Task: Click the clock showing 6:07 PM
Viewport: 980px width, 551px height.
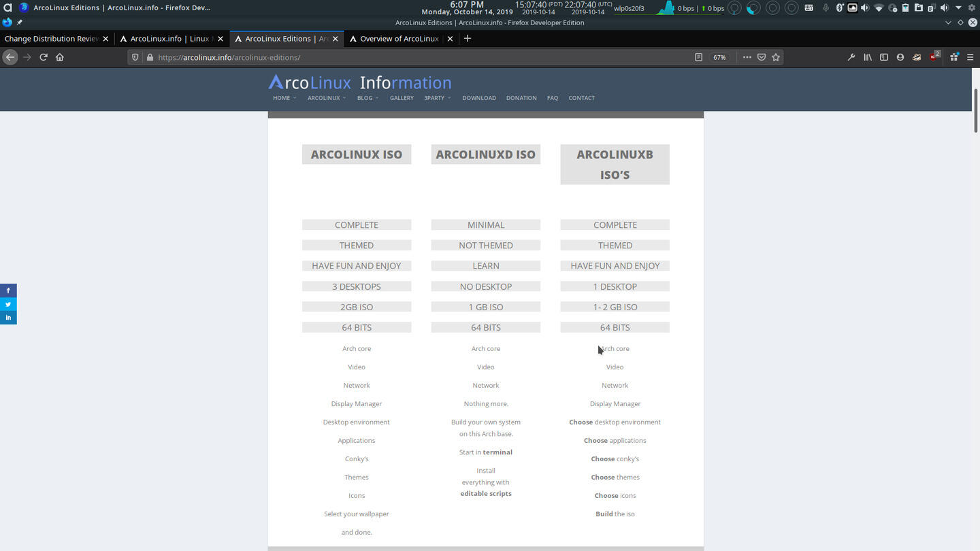Action: tap(467, 4)
